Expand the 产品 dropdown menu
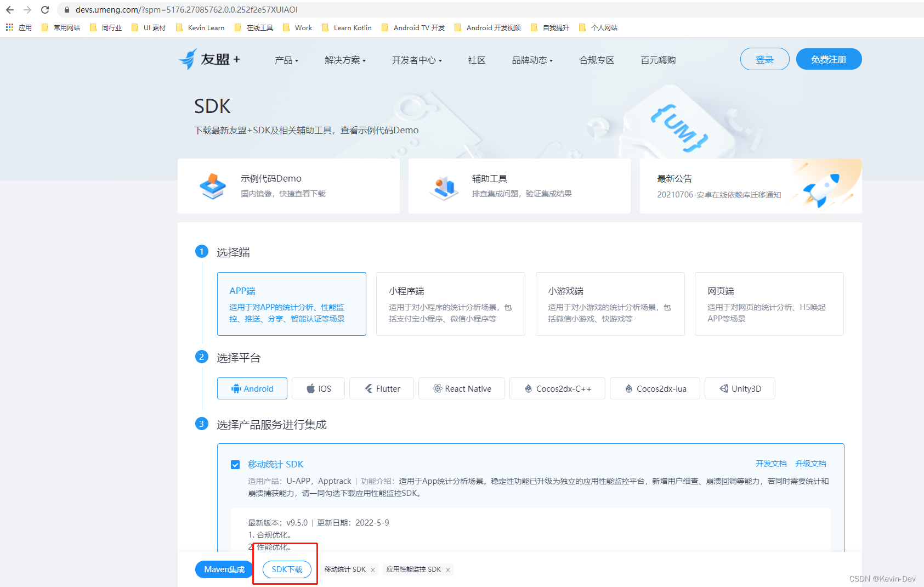The width and height of the screenshot is (924, 587). 286,60
